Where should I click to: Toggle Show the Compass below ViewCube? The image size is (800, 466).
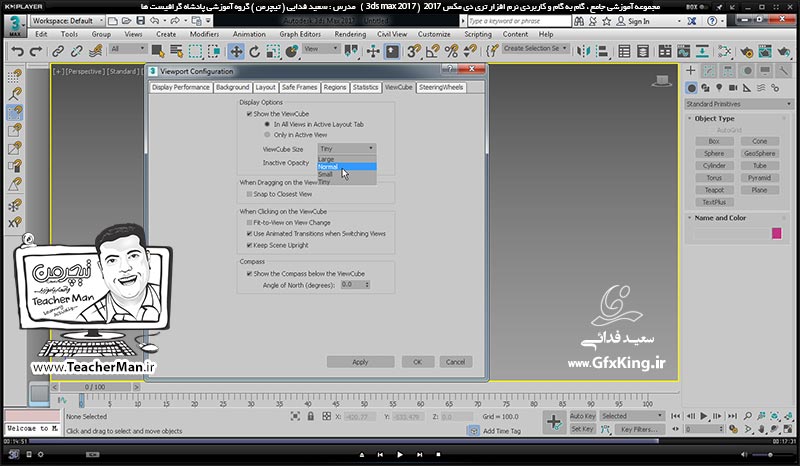pos(249,274)
